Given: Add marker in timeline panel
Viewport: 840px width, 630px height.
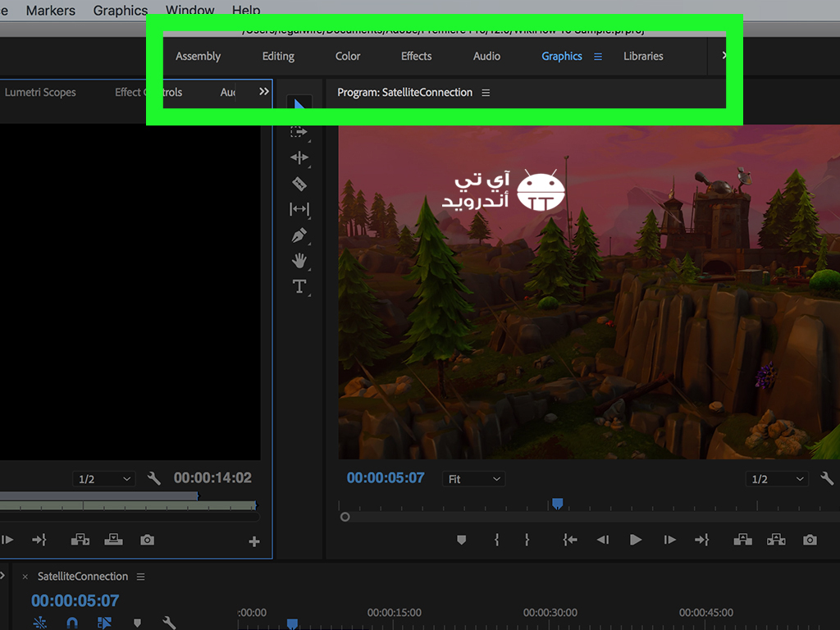Looking at the screenshot, I should [137, 623].
